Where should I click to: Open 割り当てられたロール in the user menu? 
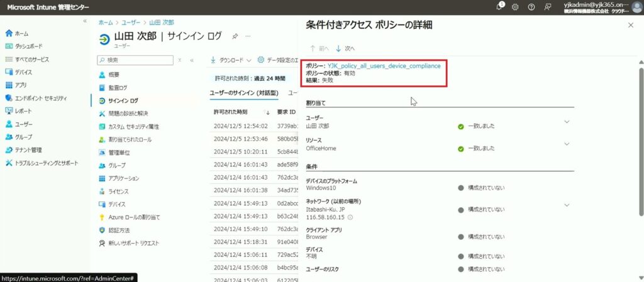[125, 140]
